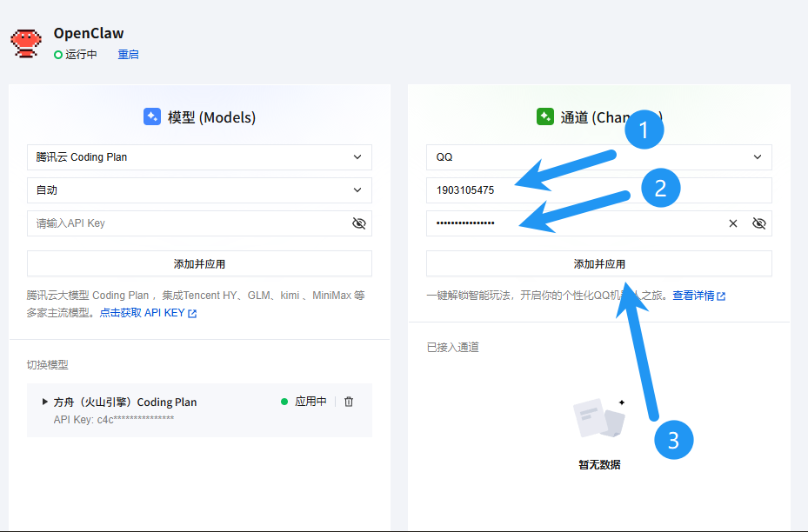Screen dimensions: 808x532
Task: Click 添加并应用 button under Models
Action: [199, 263]
